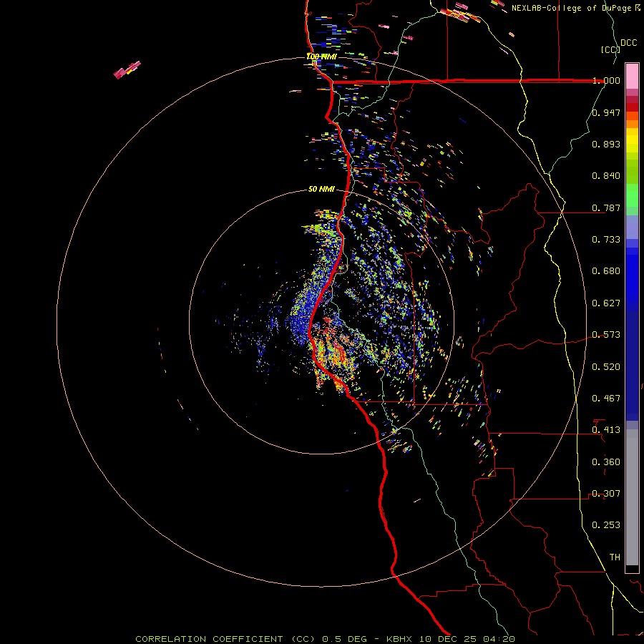Click the 0.360 scale value
This screenshot has width=644, height=644.
(606, 462)
